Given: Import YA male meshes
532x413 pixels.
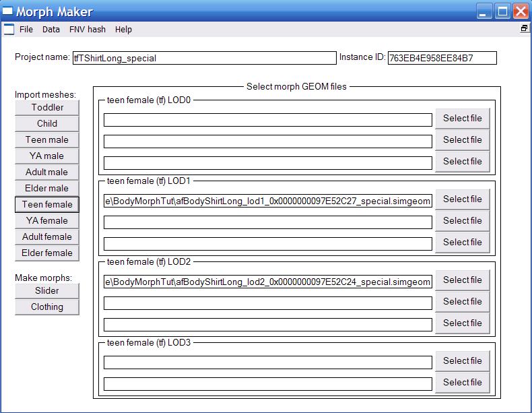Looking at the screenshot, I should tap(47, 156).
